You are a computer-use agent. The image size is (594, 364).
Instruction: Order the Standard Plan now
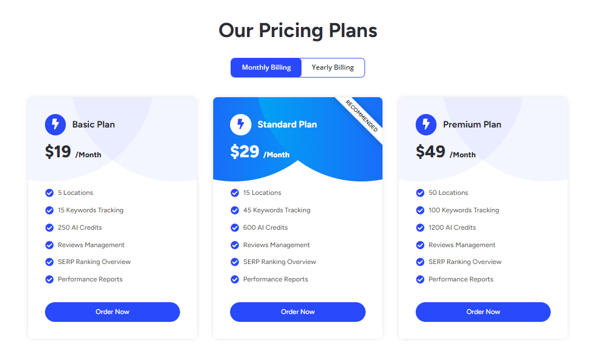298,312
